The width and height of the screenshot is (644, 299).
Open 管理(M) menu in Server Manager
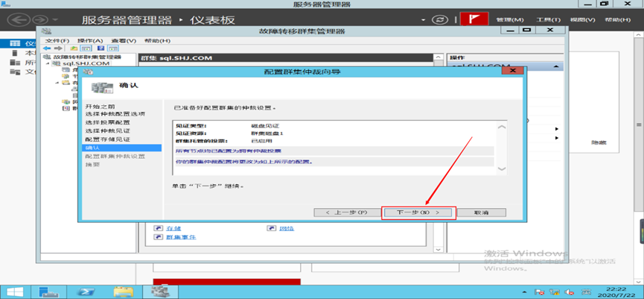(x=510, y=19)
